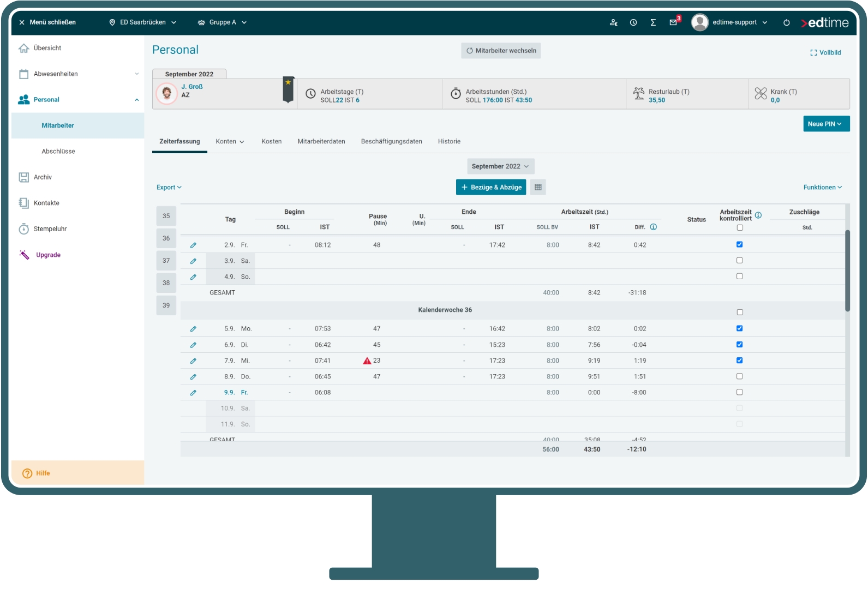This screenshot has height=589, width=868.
Task: Click the Mitarbeiter wechseln button
Action: 501,51
